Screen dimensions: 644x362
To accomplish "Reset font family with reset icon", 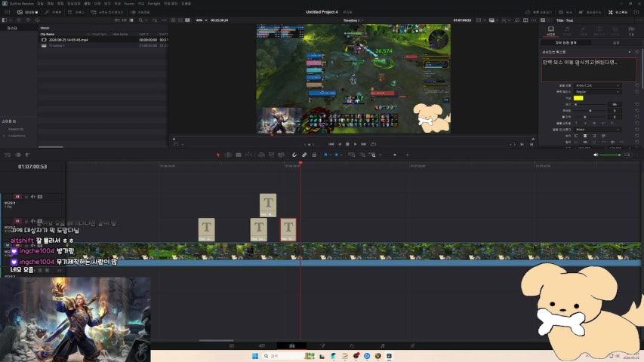I will point(637,85).
